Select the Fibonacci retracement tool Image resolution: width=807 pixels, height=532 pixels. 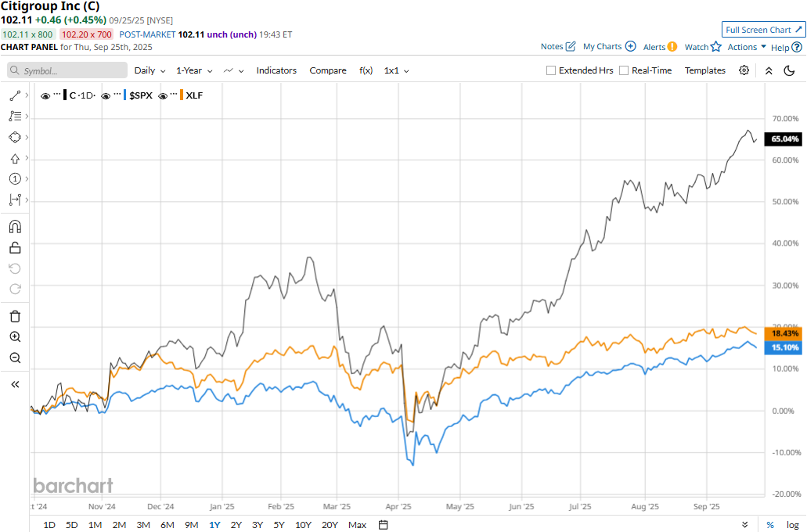tap(15, 117)
